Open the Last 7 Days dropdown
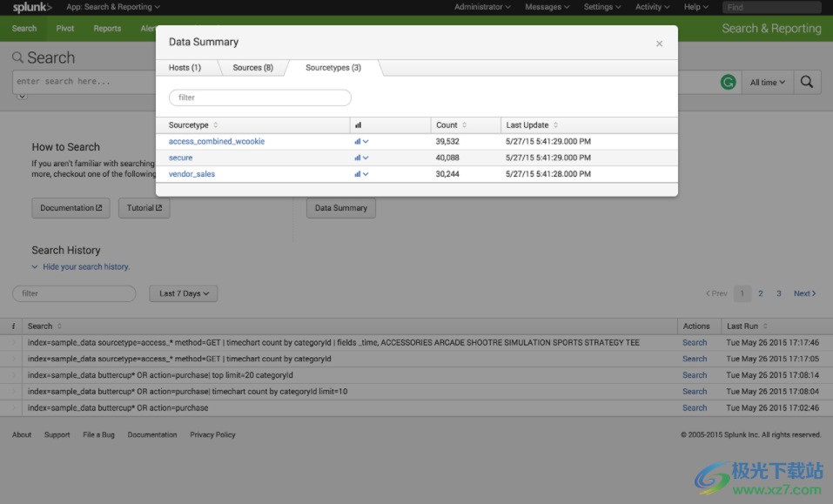The height and width of the screenshot is (504, 833). [184, 293]
